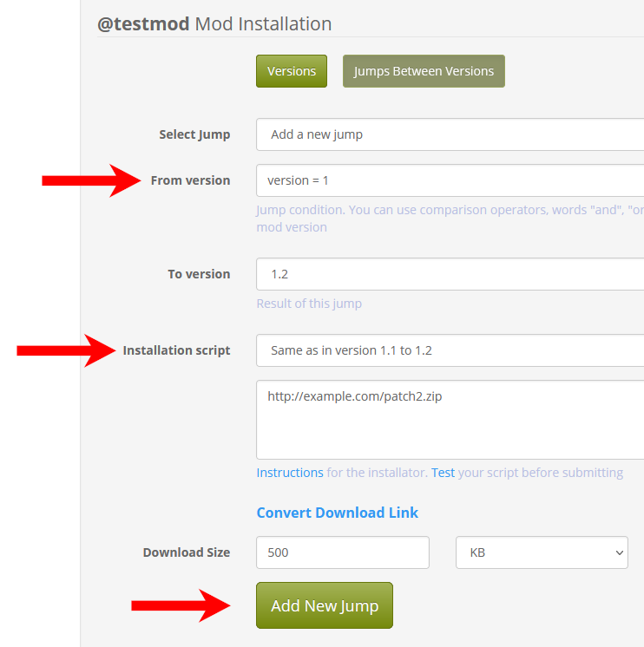Image resolution: width=644 pixels, height=647 pixels.
Task: Select the Download Size field with 500
Action: [x=343, y=552]
